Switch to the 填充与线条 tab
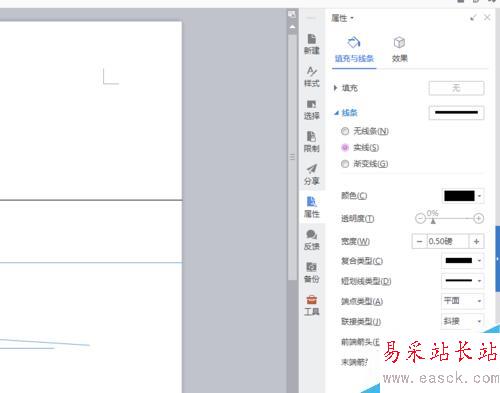 tap(354, 50)
